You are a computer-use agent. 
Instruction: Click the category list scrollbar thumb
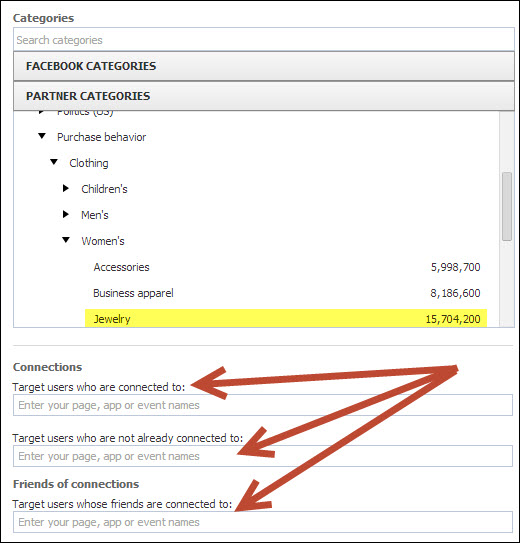[507, 206]
